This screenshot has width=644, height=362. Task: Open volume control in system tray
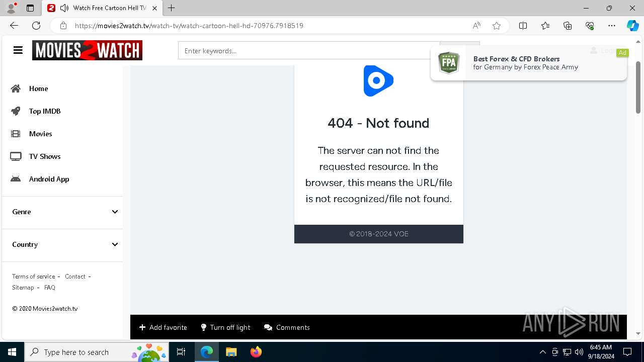579,352
